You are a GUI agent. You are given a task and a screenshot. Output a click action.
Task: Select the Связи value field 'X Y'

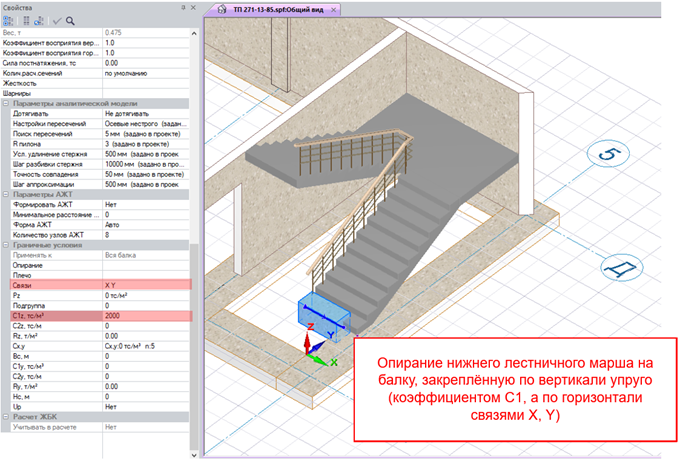coord(146,285)
